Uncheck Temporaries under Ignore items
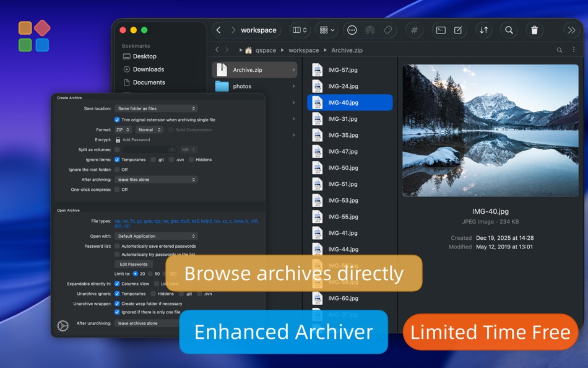The width and height of the screenshot is (588, 368). [117, 159]
